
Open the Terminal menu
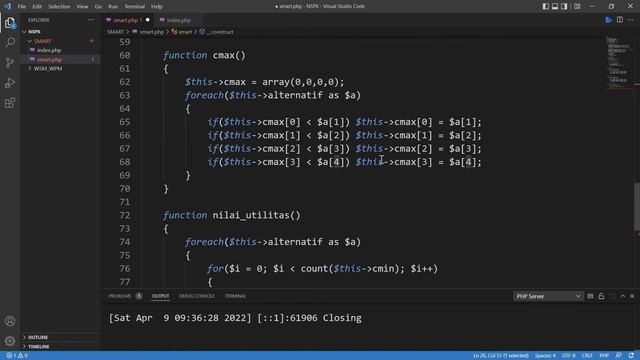coord(134,7)
